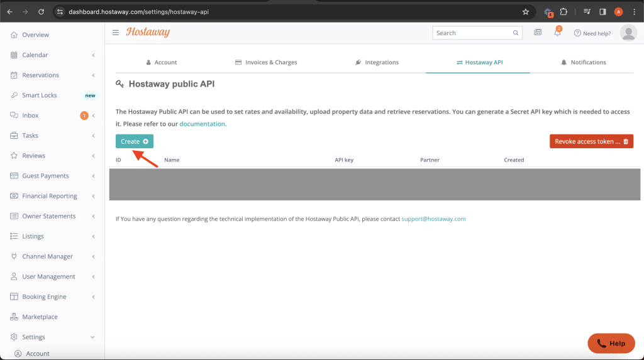Expand the Guest Payments submenu chevron
The image size is (644, 360).
point(93,176)
